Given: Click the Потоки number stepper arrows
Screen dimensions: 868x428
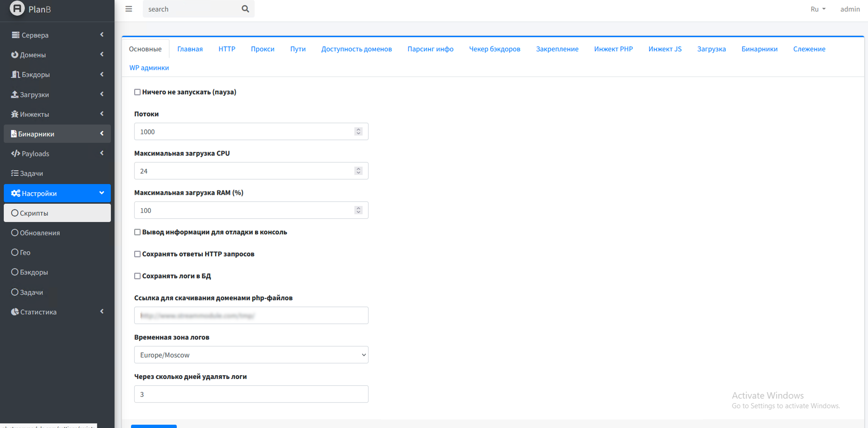Looking at the screenshot, I should (358, 131).
